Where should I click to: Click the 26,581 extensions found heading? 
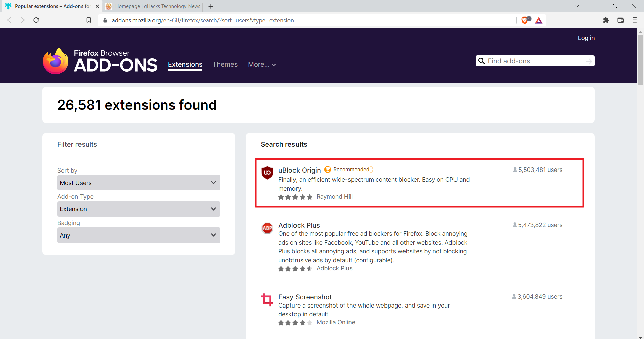click(137, 105)
